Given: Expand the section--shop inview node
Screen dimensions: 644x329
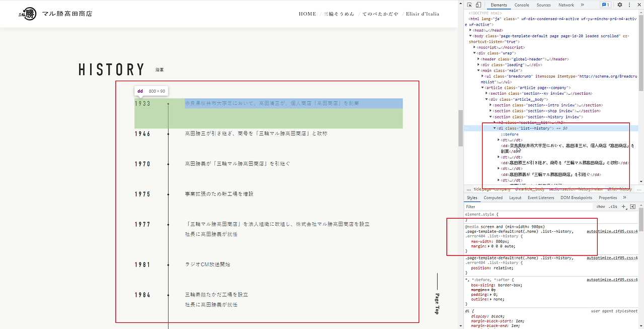Looking at the screenshot, I should coord(491,111).
